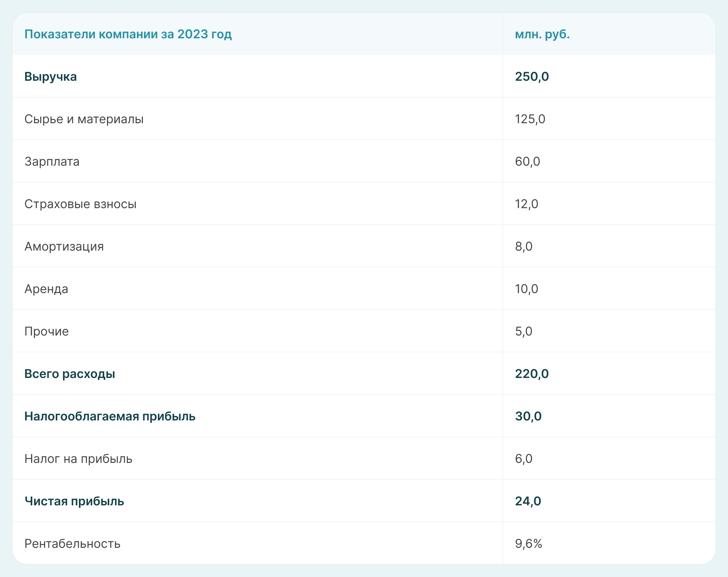Select the bold 'Всего расходы' label
This screenshot has width=728, height=577.
(x=70, y=374)
